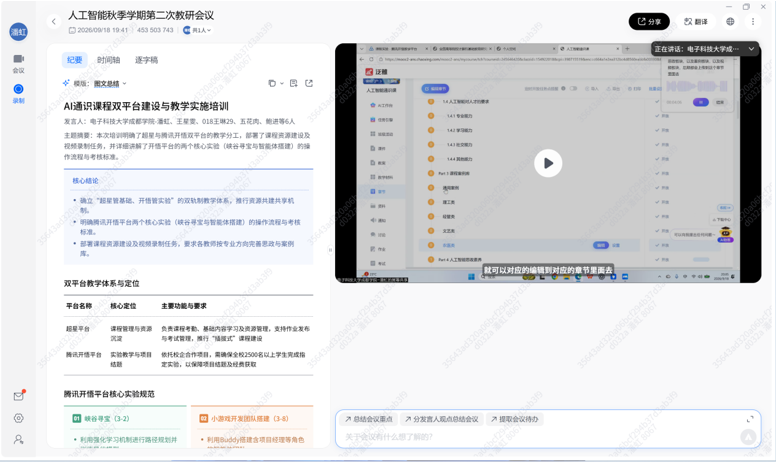This screenshot has width=776, height=462.
Task: Expand the fullscreen icon in the chat box
Action: pyautogui.click(x=750, y=419)
